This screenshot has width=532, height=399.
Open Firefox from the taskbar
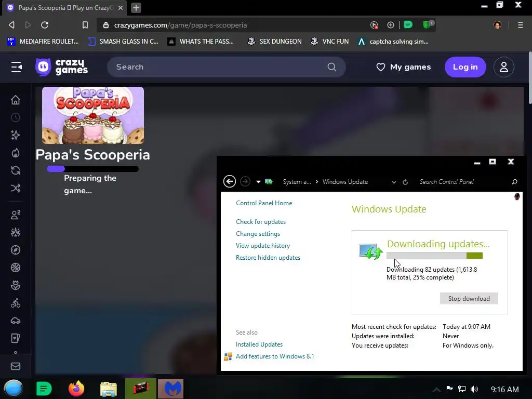[76, 389]
